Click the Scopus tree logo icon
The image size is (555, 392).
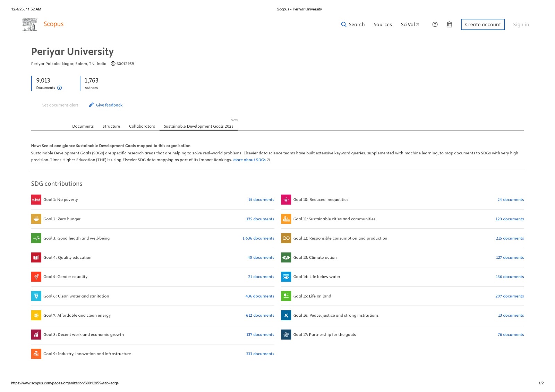[30, 24]
